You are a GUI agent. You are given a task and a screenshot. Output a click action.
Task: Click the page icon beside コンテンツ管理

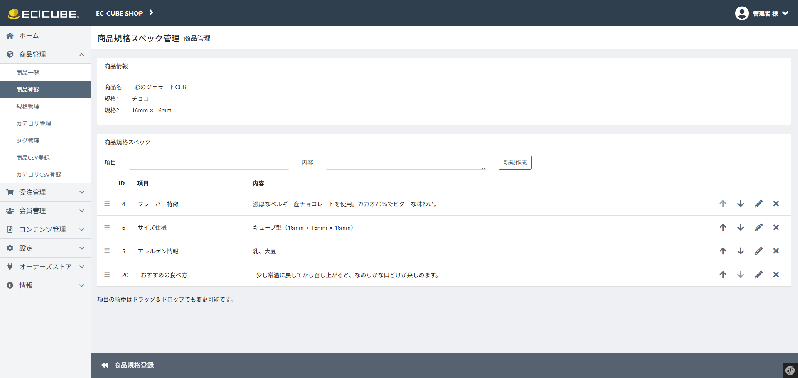pyautogui.click(x=10, y=229)
